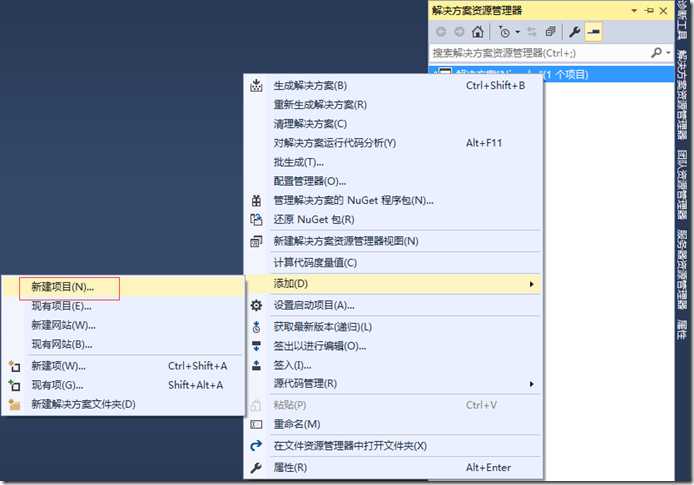Click the check out for edit icon
Image resolution: width=694 pixels, height=485 pixels.
click(256, 346)
